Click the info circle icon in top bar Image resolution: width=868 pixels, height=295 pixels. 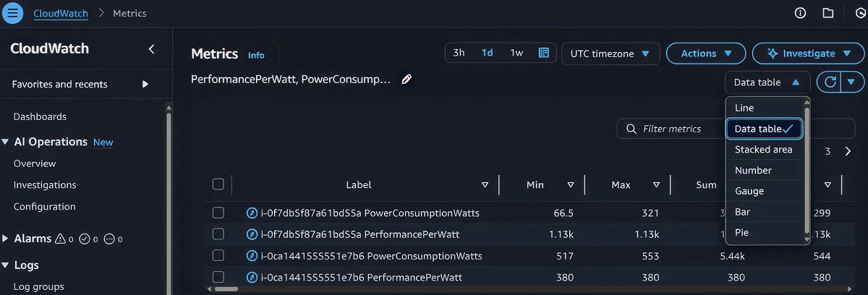800,13
